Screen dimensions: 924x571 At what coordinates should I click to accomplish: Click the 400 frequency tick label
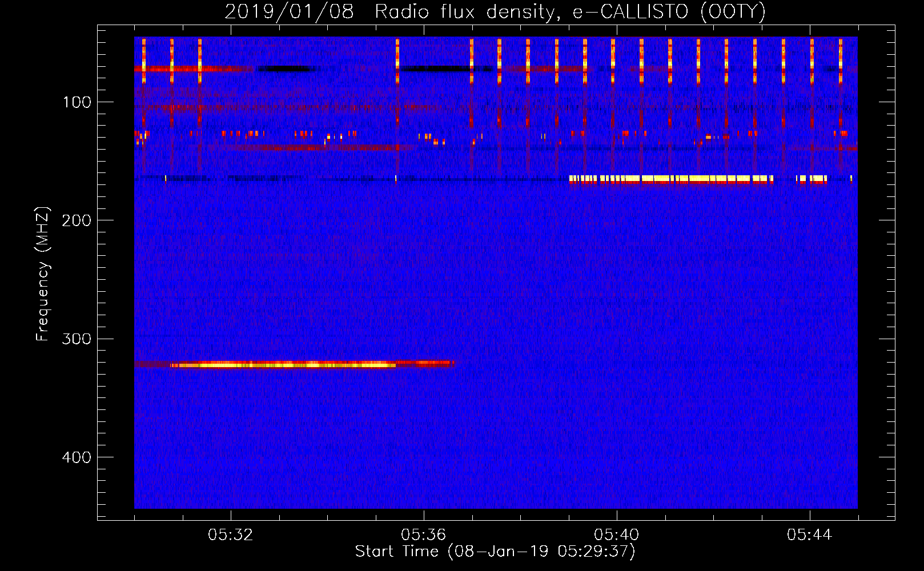coord(77,457)
